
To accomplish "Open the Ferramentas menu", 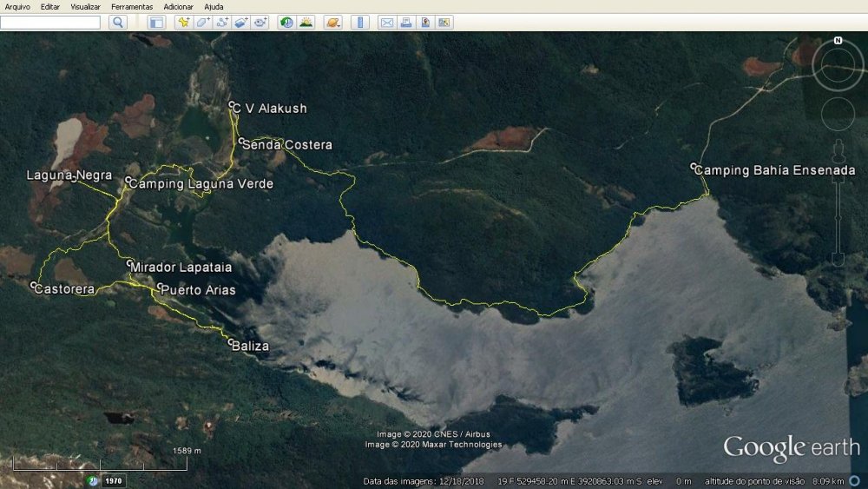I will [x=132, y=7].
